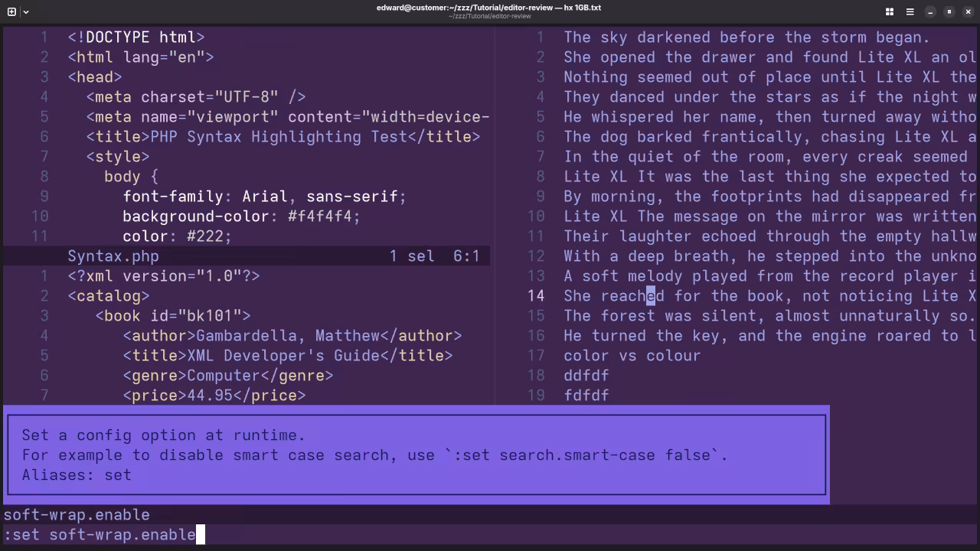
Task: Click the cursor block in the command line
Action: coord(201,534)
